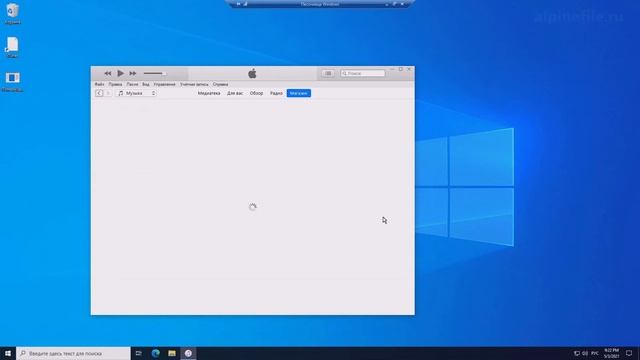Screen dimensions: 640x360
Task: Open Task View on the taskbar
Action: point(139,353)
